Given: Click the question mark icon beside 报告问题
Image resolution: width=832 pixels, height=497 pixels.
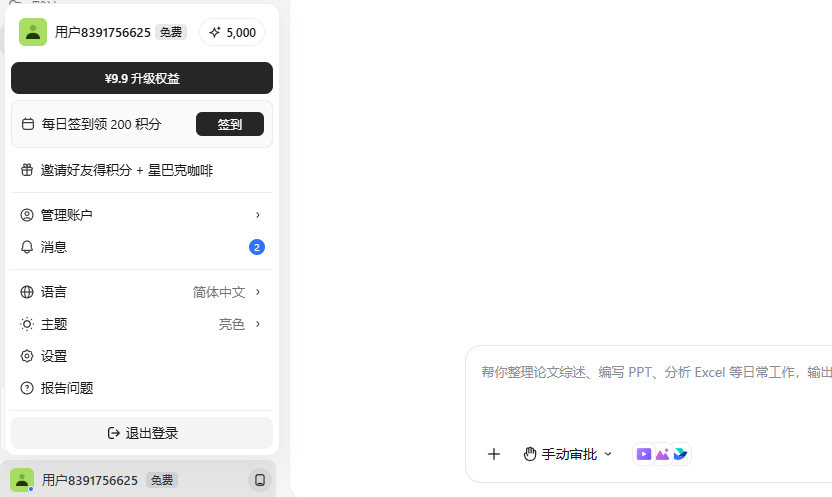Looking at the screenshot, I should pyautogui.click(x=27, y=388).
